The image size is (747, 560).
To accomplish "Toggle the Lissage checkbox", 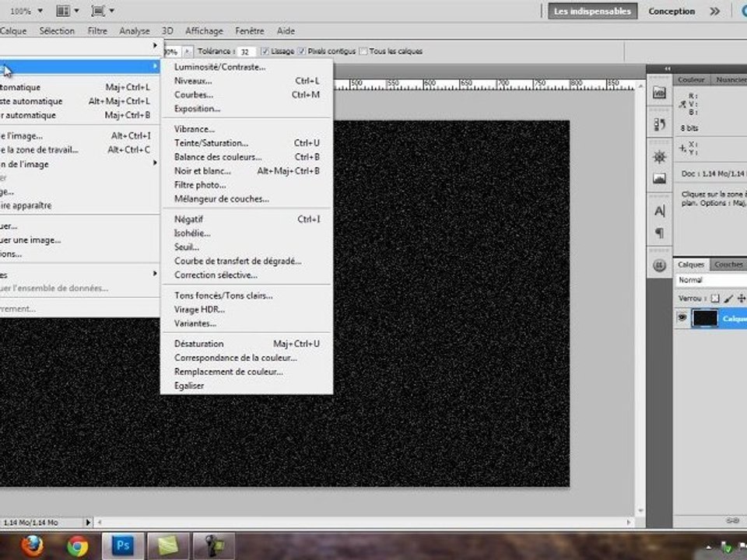I will coord(265,51).
